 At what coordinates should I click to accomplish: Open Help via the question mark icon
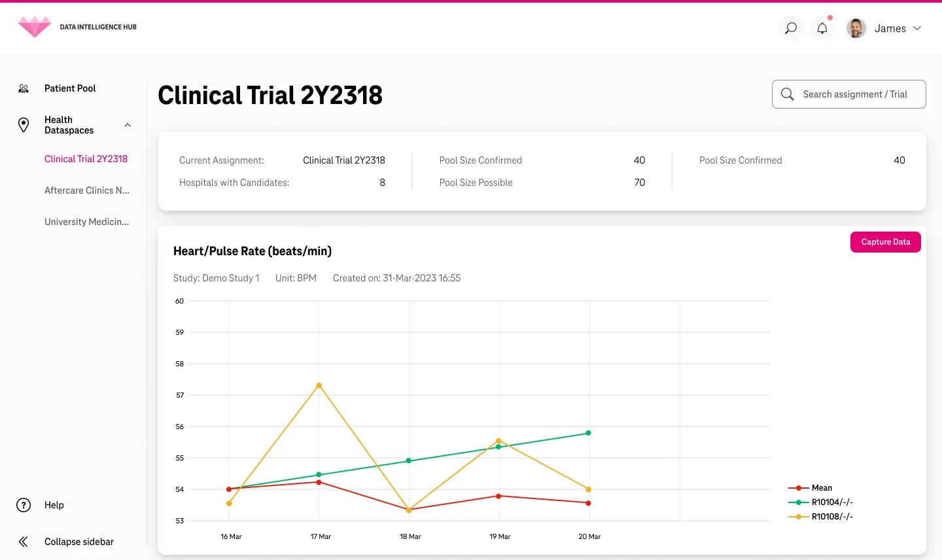tap(23, 504)
